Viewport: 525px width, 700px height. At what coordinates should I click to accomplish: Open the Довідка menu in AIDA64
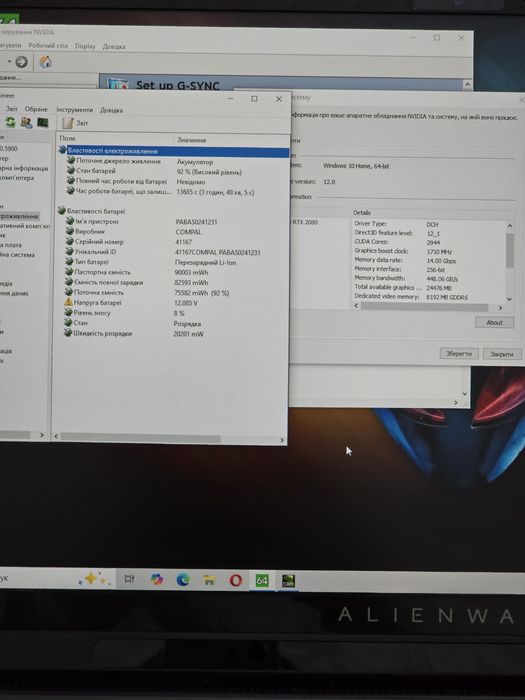coord(111,110)
